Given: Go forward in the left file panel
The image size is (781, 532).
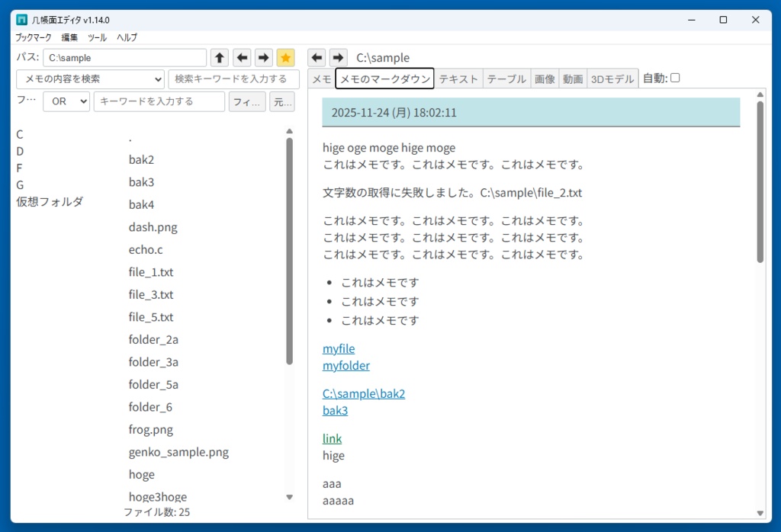Looking at the screenshot, I should coord(264,58).
